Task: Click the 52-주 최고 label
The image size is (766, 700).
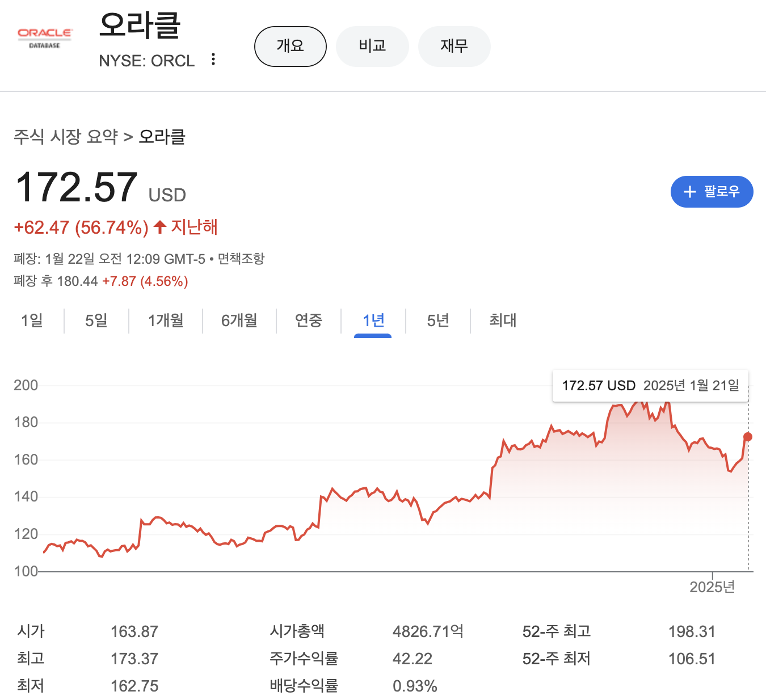Action: click(557, 631)
